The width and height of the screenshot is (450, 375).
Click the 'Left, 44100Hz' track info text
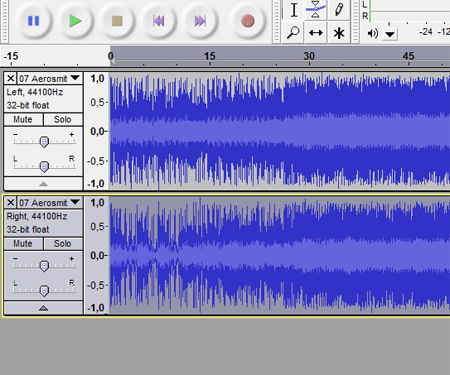coord(35,92)
